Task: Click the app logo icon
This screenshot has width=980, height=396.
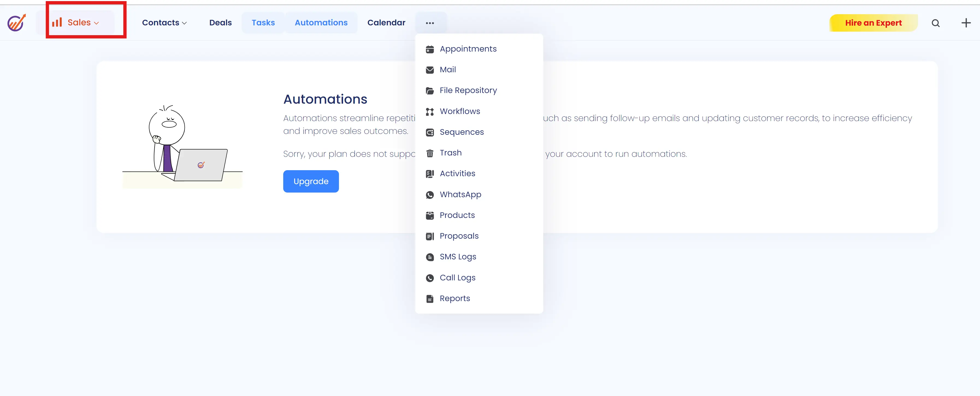Action: (x=16, y=23)
